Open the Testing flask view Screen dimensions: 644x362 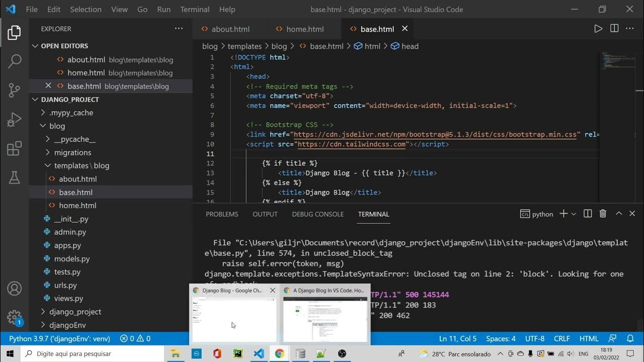[14, 177]
